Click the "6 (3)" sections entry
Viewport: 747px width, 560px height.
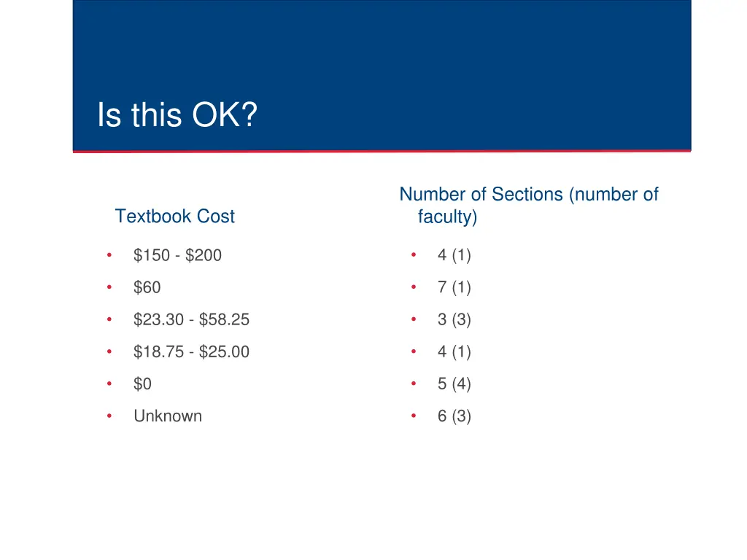[454, 416]
